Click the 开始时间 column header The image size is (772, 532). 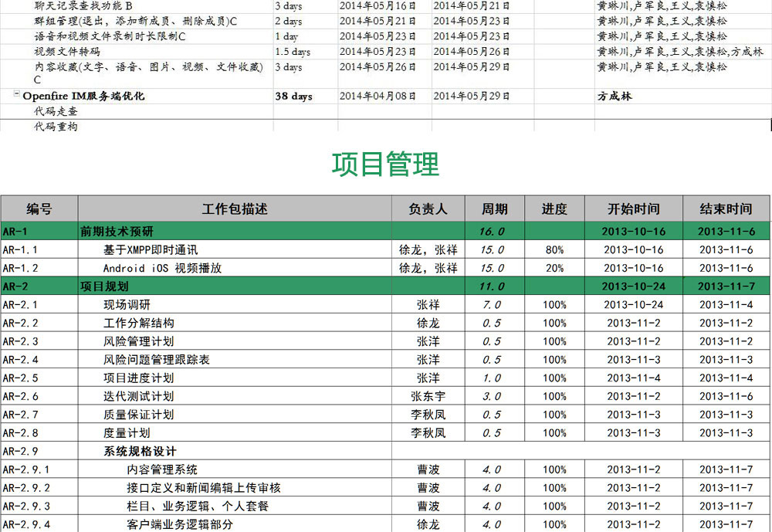[x=633, y=208]
